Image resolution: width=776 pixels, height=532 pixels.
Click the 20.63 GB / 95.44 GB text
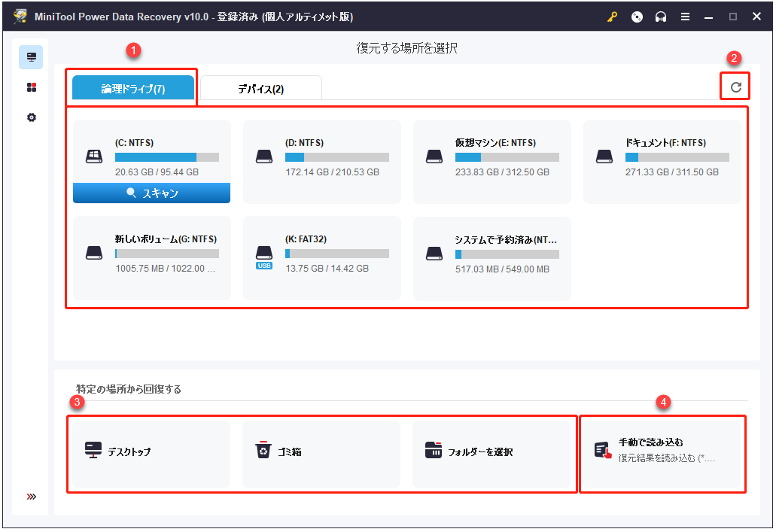[157, 172]
